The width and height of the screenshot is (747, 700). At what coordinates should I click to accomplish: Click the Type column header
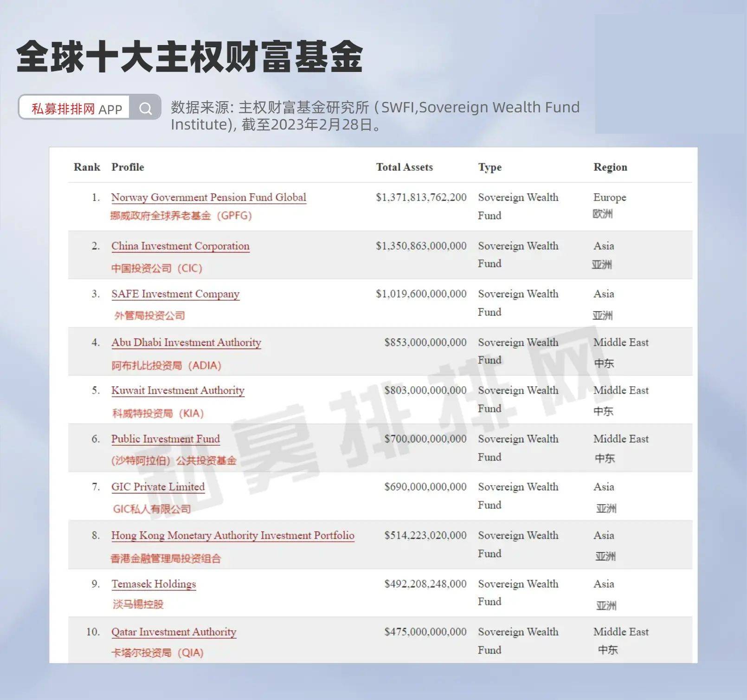(x=489, y=167)
